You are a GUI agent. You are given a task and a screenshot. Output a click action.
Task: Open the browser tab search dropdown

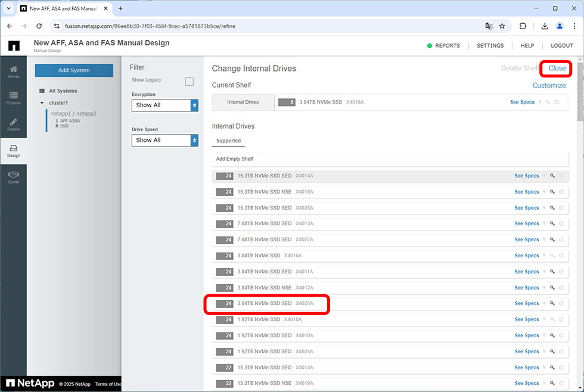(8, 8)
